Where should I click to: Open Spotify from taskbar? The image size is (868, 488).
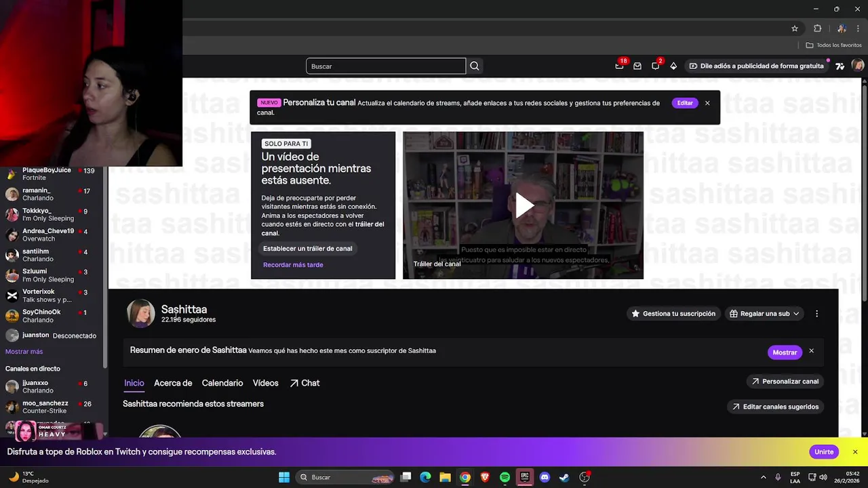click(505, 477)
